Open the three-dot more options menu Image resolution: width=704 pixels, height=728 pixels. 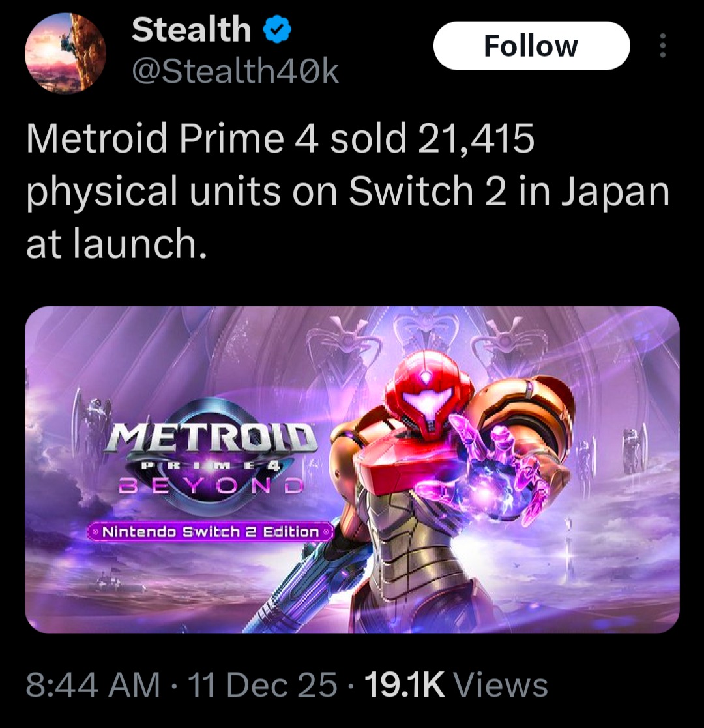tap(663, 46)
